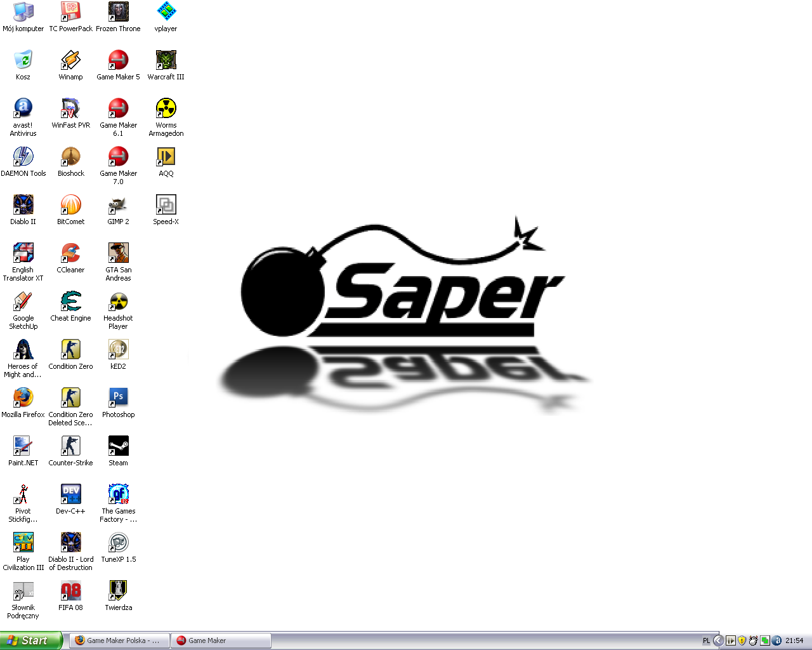
Task: Click the Photoshop desktop icon
Action: pyautogui.click(x=118, y=398)
